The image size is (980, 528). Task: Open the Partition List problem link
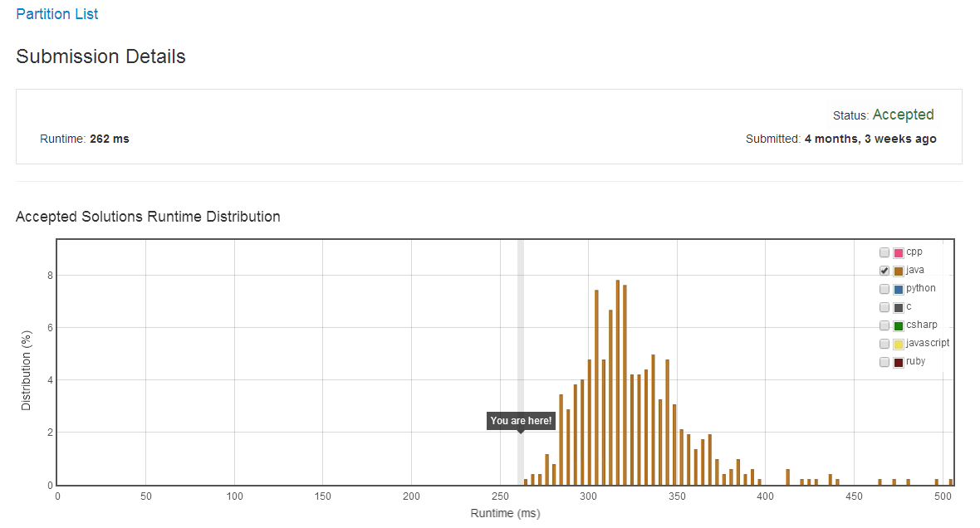click(x=56, y=14)
